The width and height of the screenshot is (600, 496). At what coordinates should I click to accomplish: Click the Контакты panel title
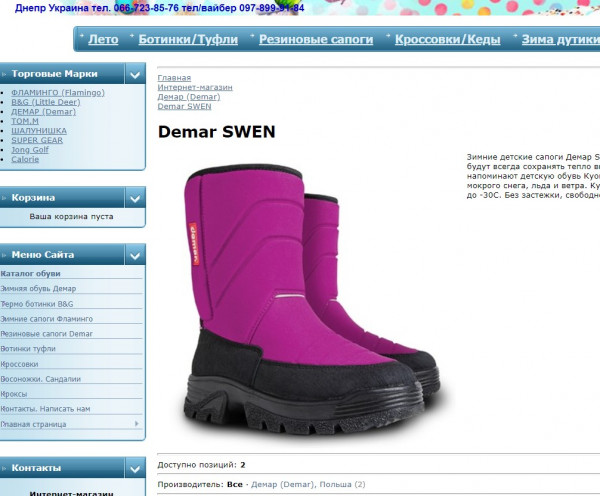click(x=36, y=468)
